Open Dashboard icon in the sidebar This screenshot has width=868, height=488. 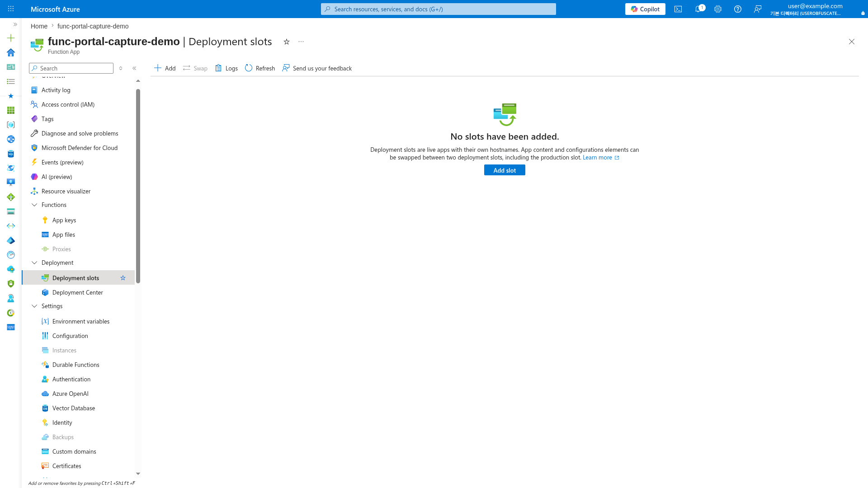point(11,67)
